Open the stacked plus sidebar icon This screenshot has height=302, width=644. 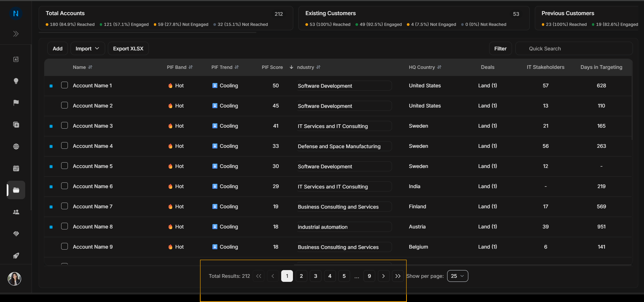click(16, 125)
